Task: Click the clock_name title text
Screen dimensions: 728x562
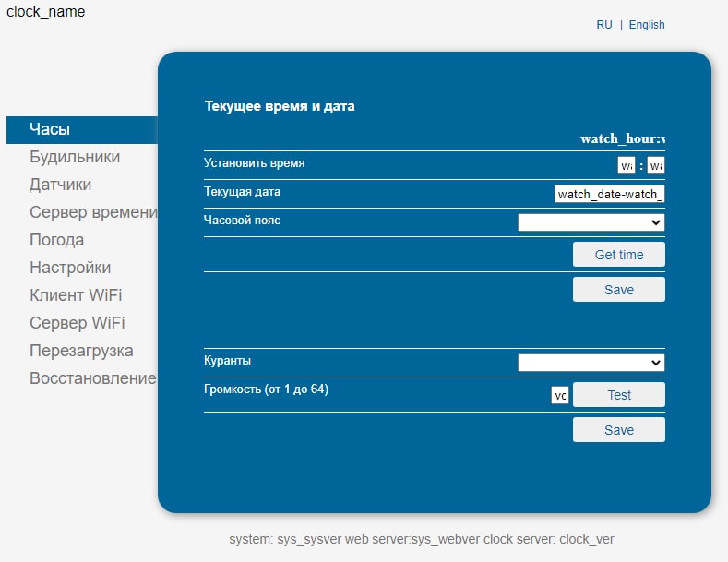Action: 45,12
